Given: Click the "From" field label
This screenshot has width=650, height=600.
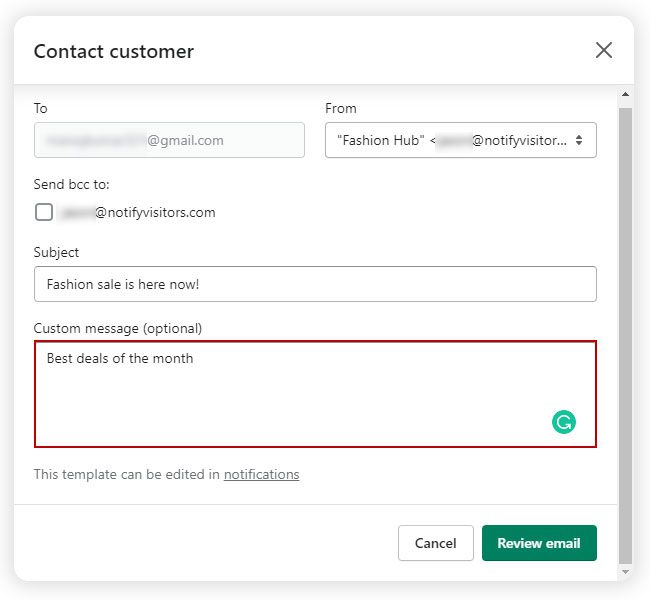Looking at the screenshot, I should 341,108.
